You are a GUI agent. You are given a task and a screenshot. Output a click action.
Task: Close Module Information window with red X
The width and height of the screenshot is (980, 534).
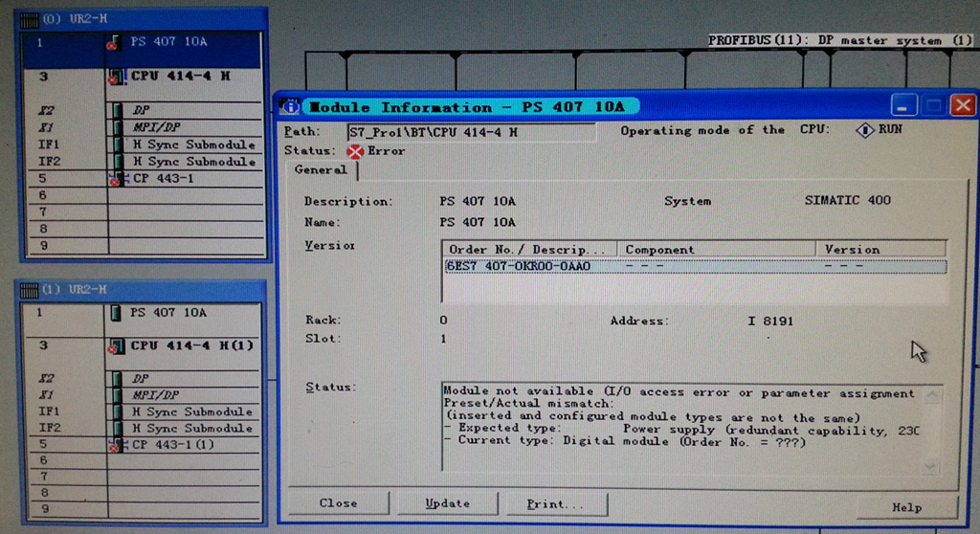(963, 105)
